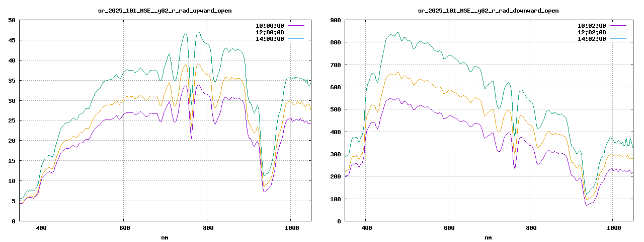The width and height of the screenshot is (644, 242).
Task: Click the 300 y-axis tick label
Action: pos(336,154)
